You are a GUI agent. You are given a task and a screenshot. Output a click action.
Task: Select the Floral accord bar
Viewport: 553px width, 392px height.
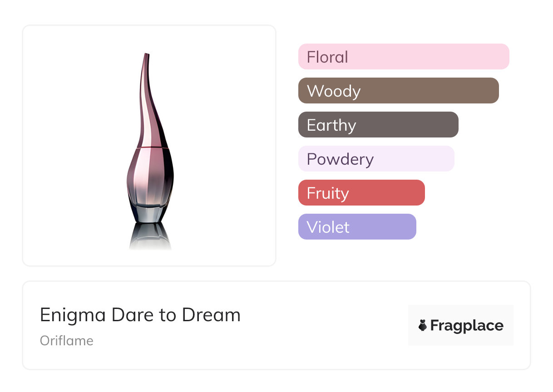(403, 57)
